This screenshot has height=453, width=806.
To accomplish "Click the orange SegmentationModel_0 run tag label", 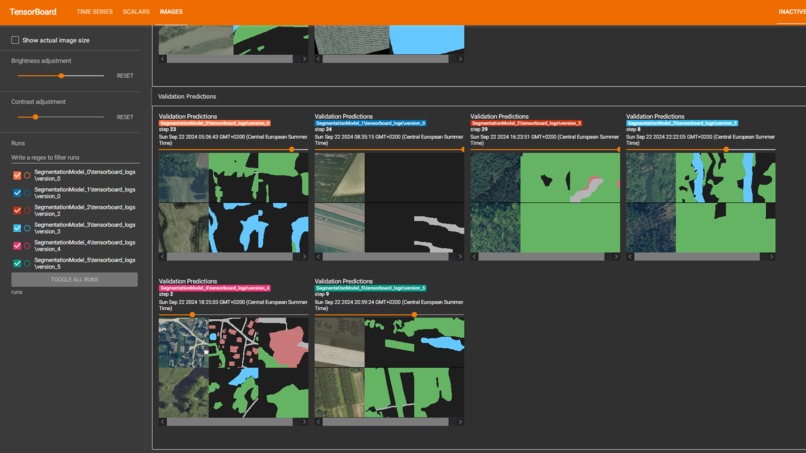I will pos(215,123).
